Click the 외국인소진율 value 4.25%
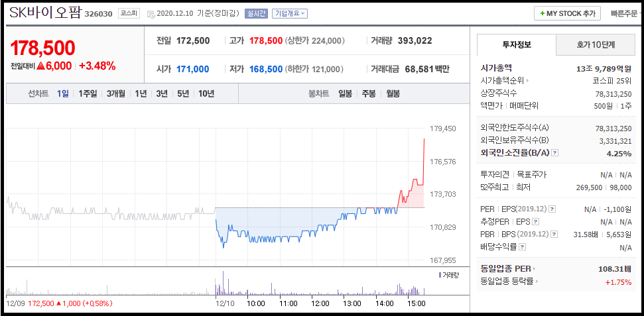Screen dimensions: 644x316 tap(619, 153)
